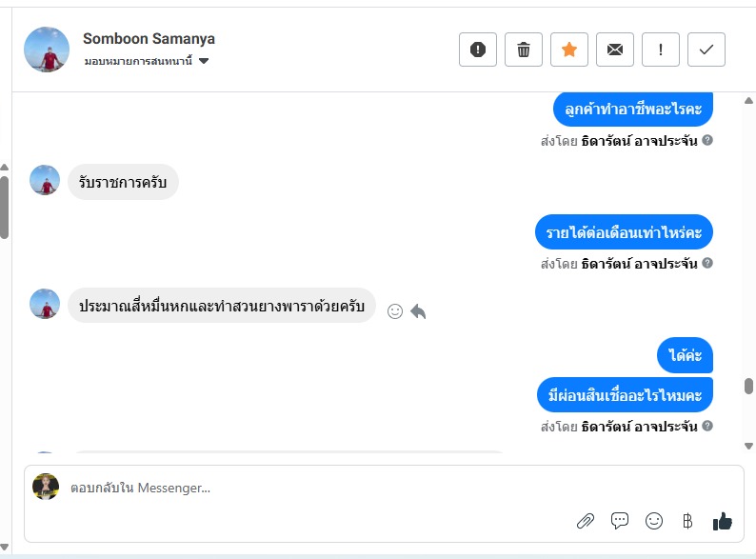React with emoji to customer message
Viewport: 756px width, 559px height.
pyautogui.click(x=395, y=311)
